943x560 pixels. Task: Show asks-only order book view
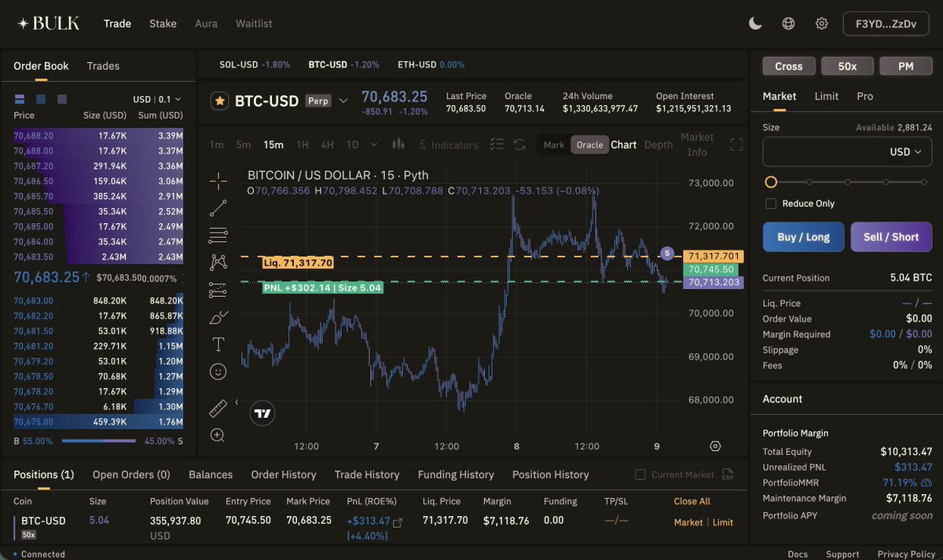pyautogui.click(x=62, y=99)
